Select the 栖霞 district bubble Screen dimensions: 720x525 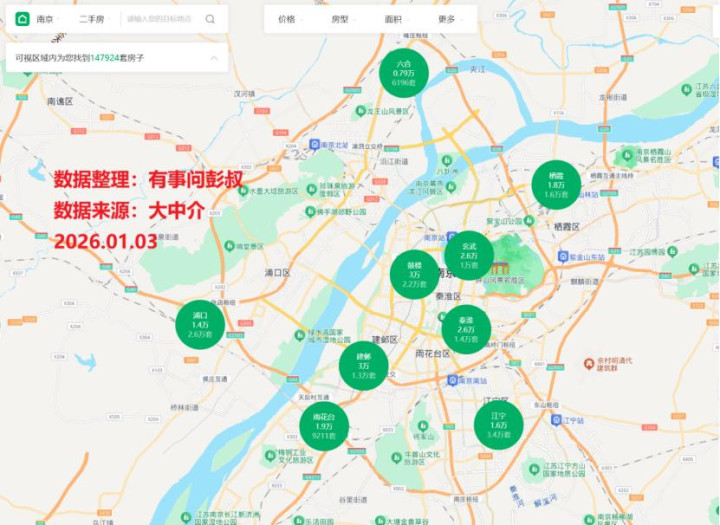point(556,185)
